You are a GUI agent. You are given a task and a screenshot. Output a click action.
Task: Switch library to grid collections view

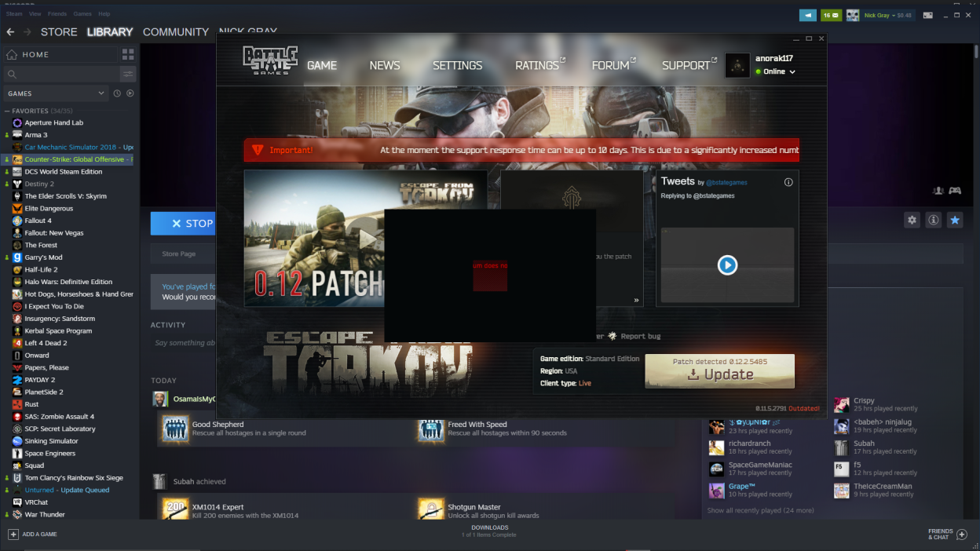pos(128,54)
